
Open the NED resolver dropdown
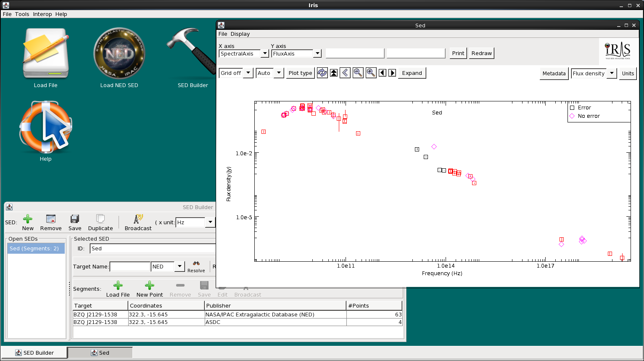[x=179, y=266]
